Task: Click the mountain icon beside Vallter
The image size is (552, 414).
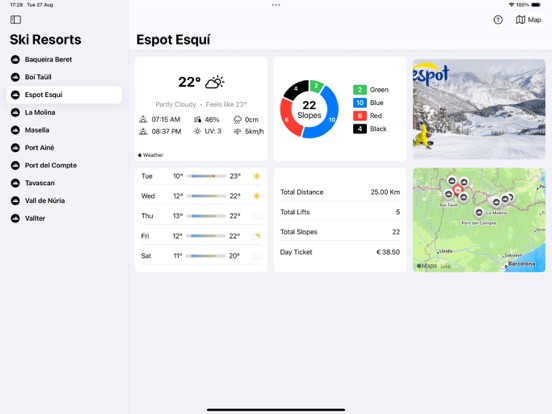Action: (x=15, y=218)
